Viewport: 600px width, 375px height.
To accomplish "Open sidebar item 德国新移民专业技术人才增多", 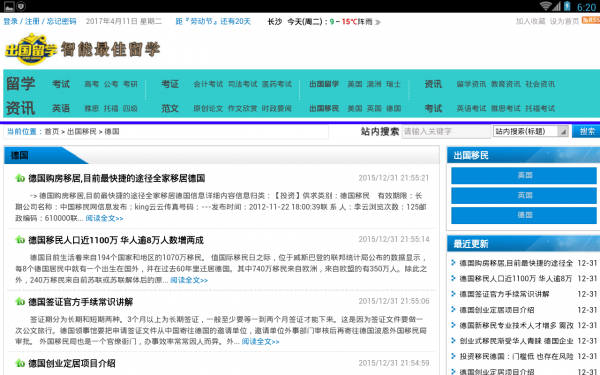I will 516,326.
